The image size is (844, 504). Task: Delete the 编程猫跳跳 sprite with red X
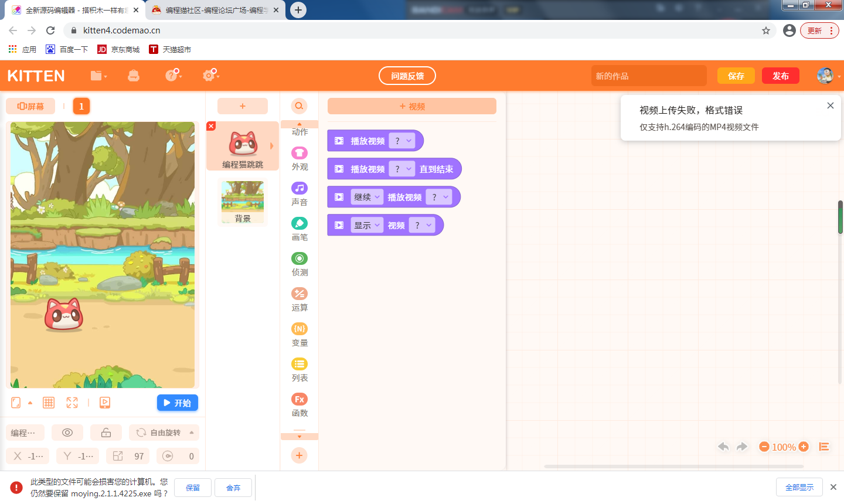point(211,126)
